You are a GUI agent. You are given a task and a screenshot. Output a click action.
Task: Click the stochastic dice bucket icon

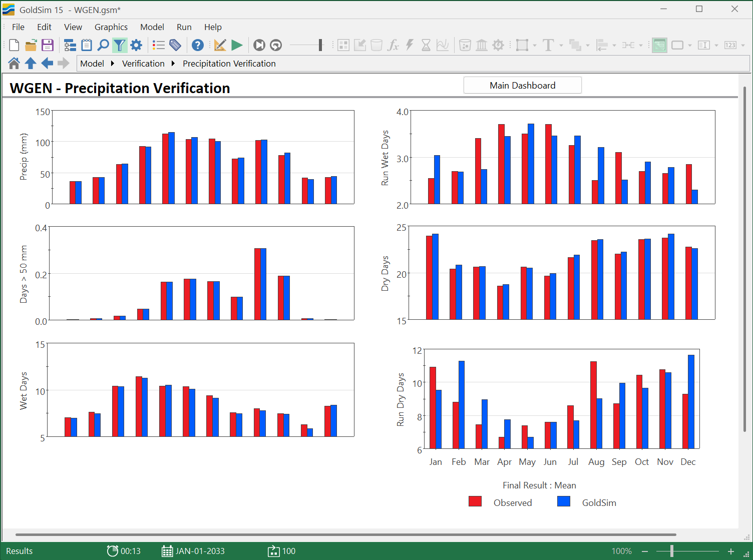[x=465, y=45]
